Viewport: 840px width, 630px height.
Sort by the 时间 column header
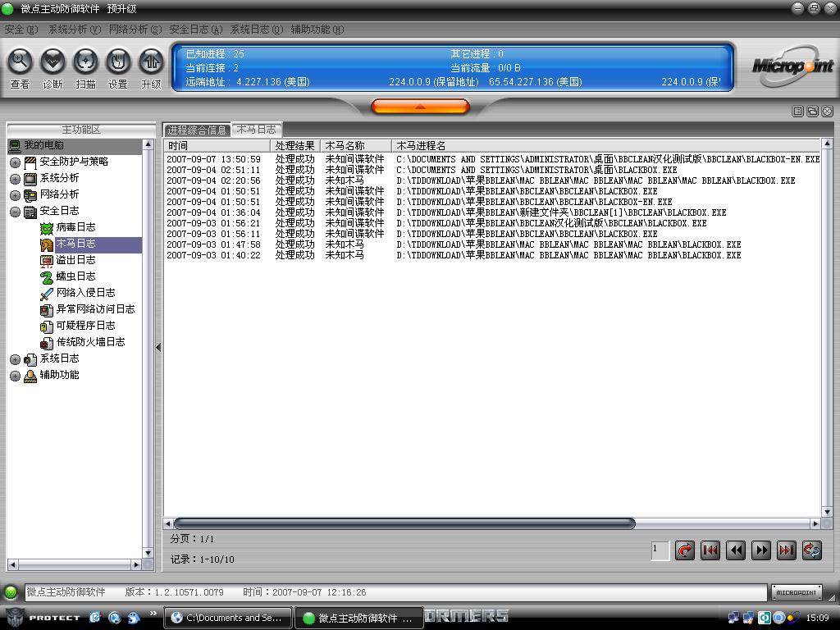pos(217,146)
